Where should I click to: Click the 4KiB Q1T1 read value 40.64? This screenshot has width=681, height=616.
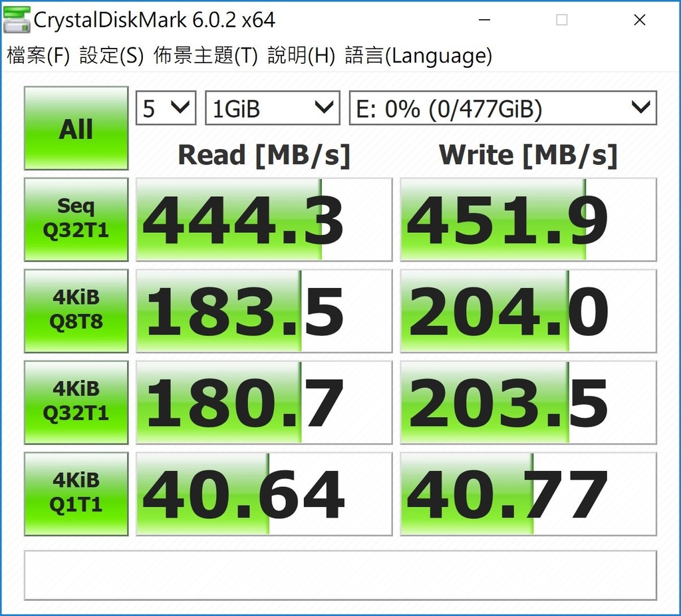264,494
